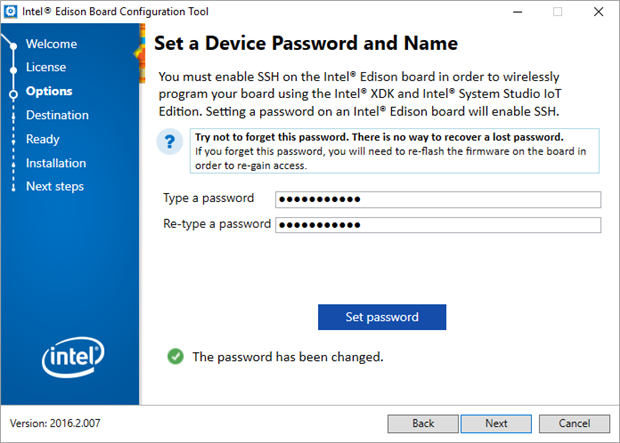Open the Destination step in sidebar
Image resolution: width=620 pixels, height=443 pixels.
pos(57,115)
